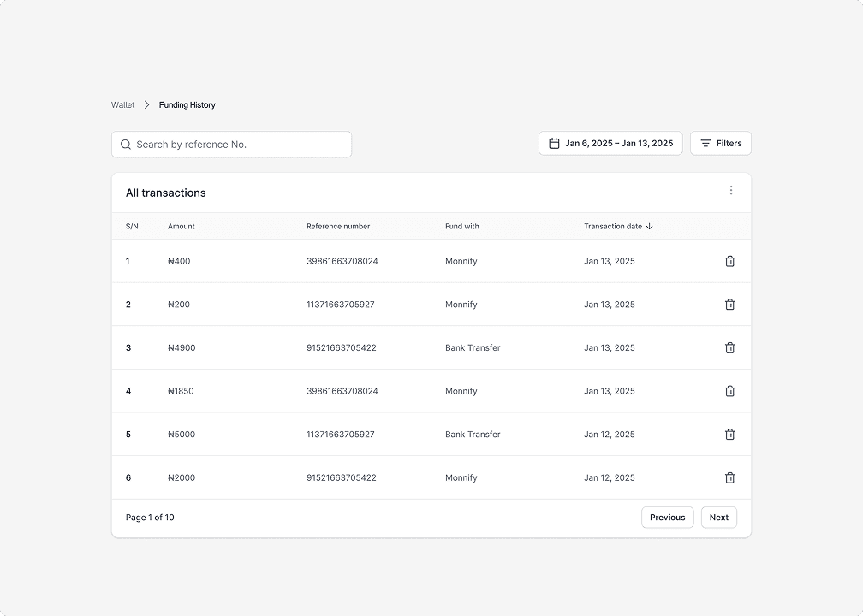Click the Transaction date sort arrow
The image size is (863, 616).
650,227
